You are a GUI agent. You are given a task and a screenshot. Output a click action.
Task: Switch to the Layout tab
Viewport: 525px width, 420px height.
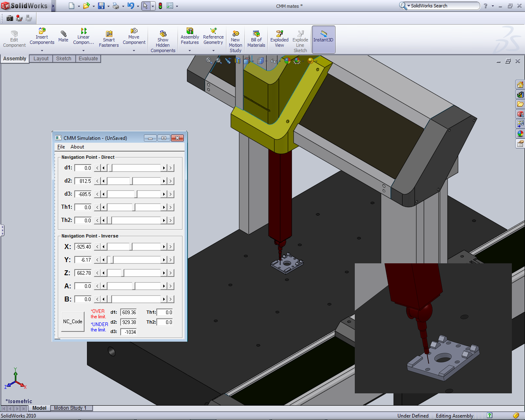(x=41, y=59)
